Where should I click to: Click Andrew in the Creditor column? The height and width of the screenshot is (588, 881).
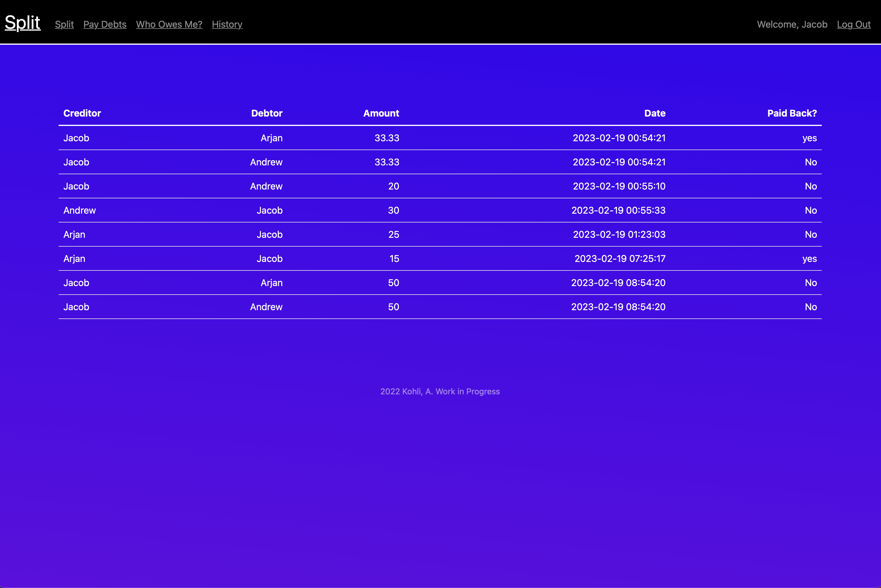click(x=80, y=210)
